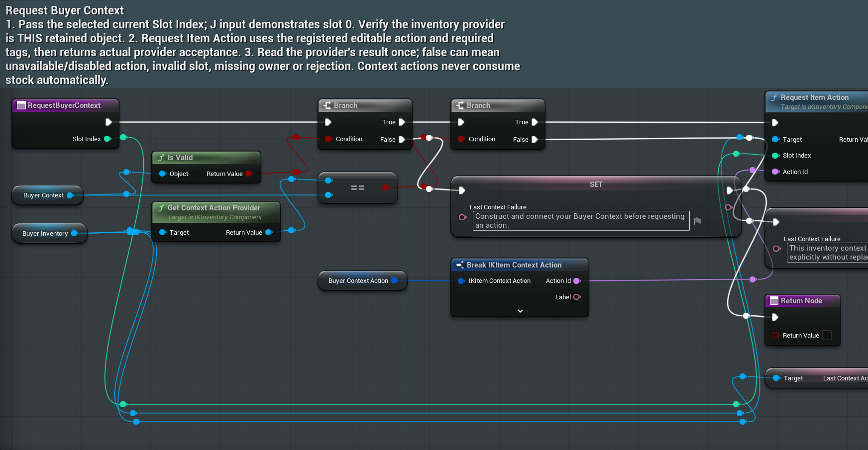Screen dimensions: 868x450
Task: Edit the Last Context Failure text field
Action: point(581,221)
